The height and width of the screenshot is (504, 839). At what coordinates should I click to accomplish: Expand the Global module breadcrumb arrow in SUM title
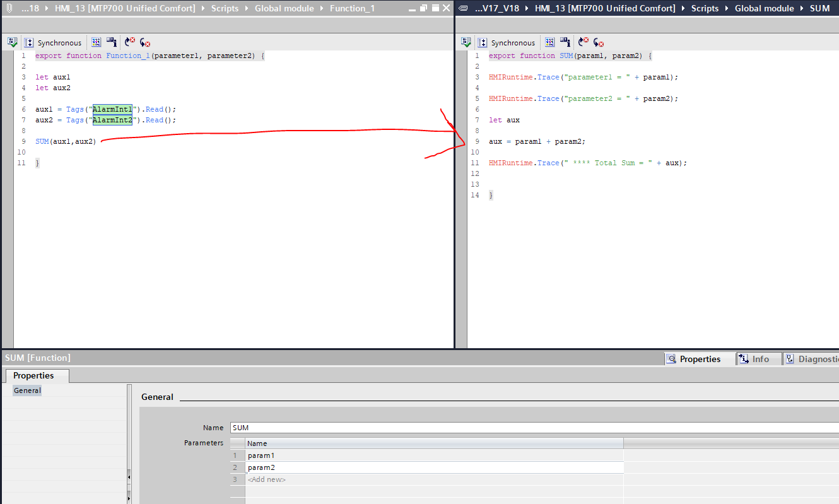(801, 9)
